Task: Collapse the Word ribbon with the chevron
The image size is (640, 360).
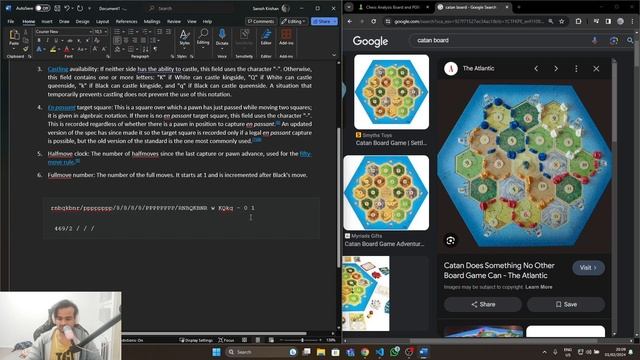Action: (334, 55)
